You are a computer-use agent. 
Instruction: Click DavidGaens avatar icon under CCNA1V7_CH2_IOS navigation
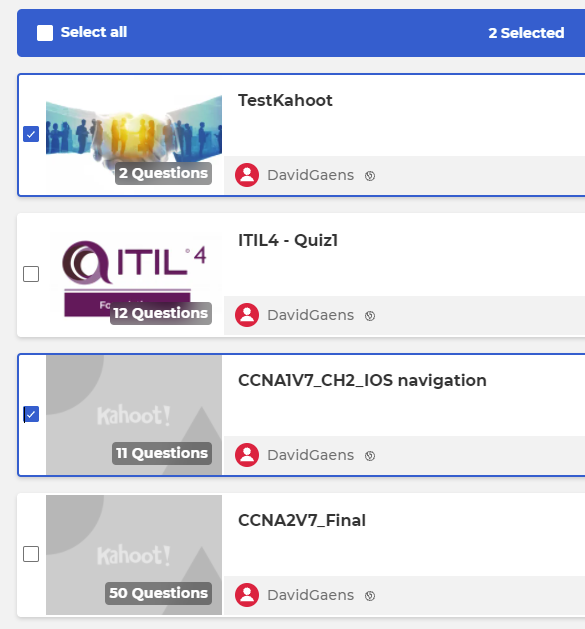[247, 455]
